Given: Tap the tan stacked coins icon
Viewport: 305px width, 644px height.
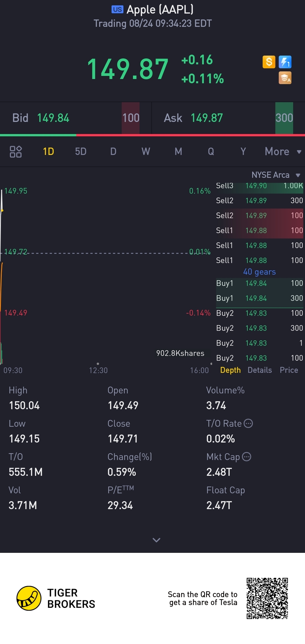Looking at the screenshot, I should [285, 78].
